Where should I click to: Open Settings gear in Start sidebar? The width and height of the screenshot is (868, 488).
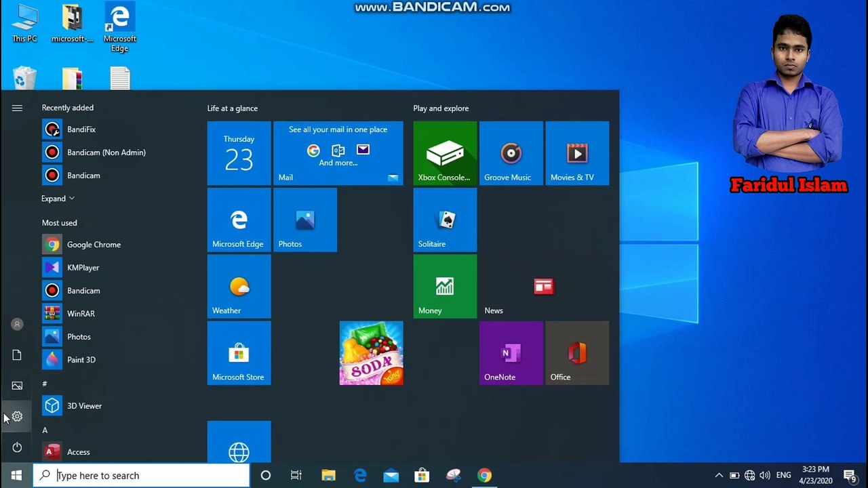17,417
